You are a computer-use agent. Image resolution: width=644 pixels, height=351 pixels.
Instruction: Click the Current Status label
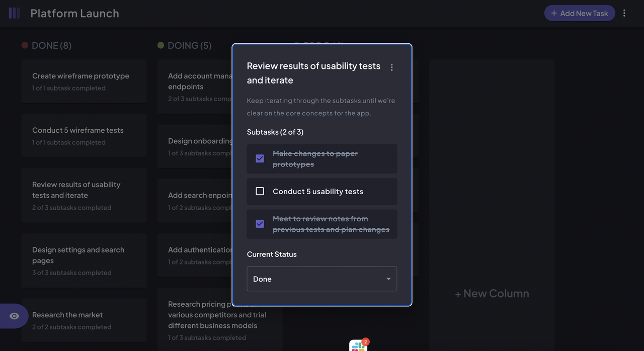pos(272,254)
